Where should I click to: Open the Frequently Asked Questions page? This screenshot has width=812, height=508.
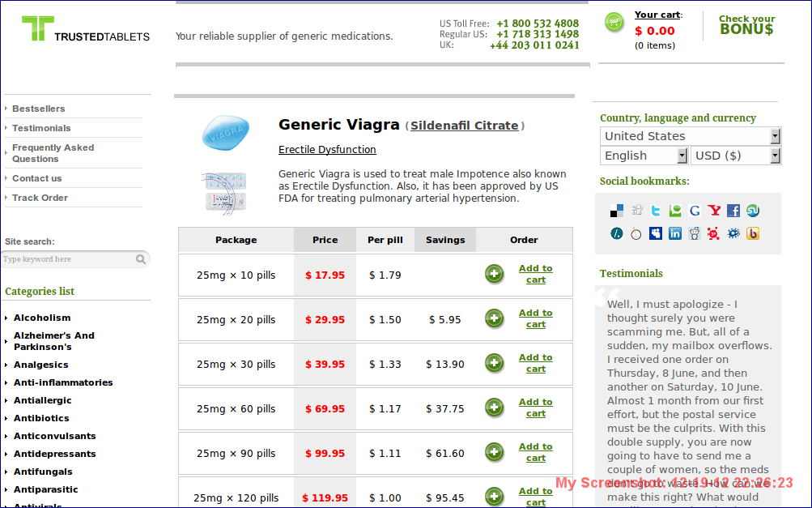pos(53,153)
